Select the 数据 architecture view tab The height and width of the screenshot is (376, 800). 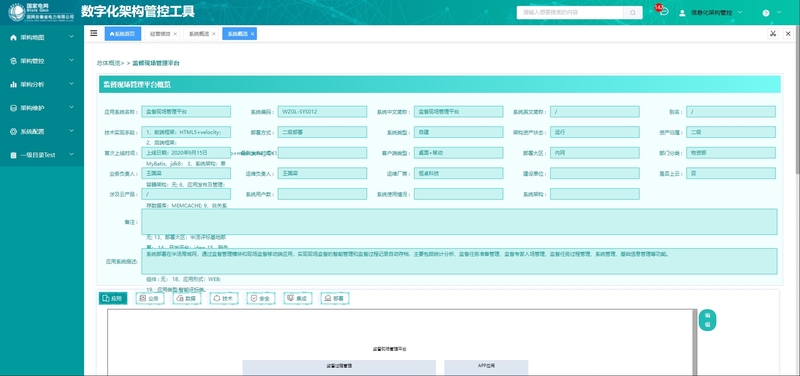[187, 298]
